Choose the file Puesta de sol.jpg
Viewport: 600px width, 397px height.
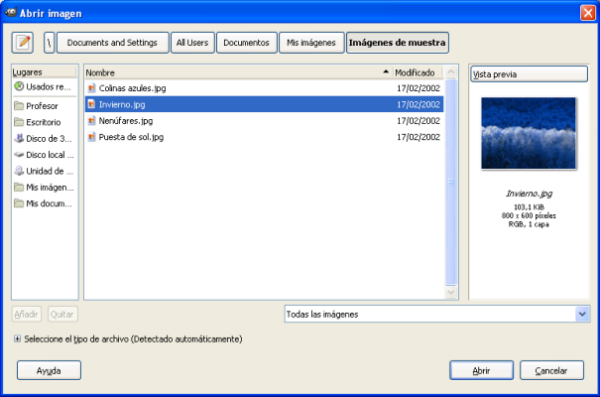click(264, 137)
